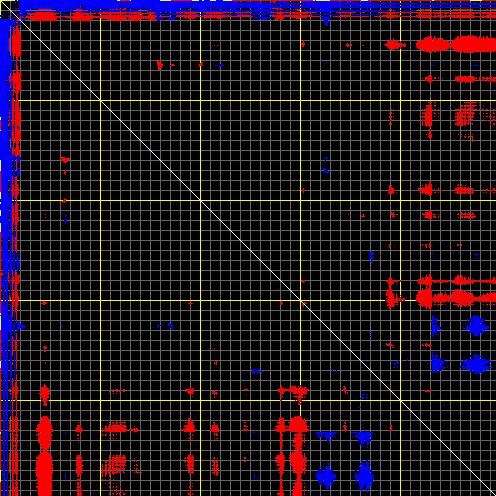Click first yellow gridline crossing on the diagonal
Image resolution: width=496 pixels, height=496 pixels.
pyautogui.click(x=100, y=100)
